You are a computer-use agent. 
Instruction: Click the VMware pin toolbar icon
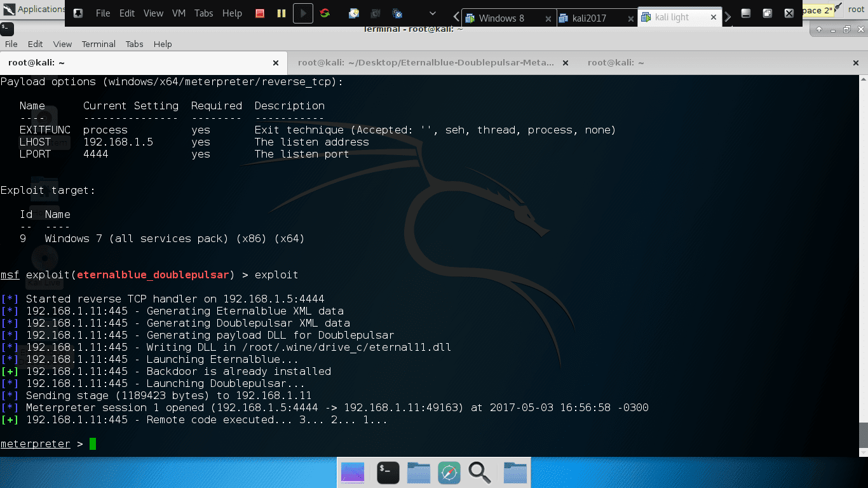[x=78, y=13]
